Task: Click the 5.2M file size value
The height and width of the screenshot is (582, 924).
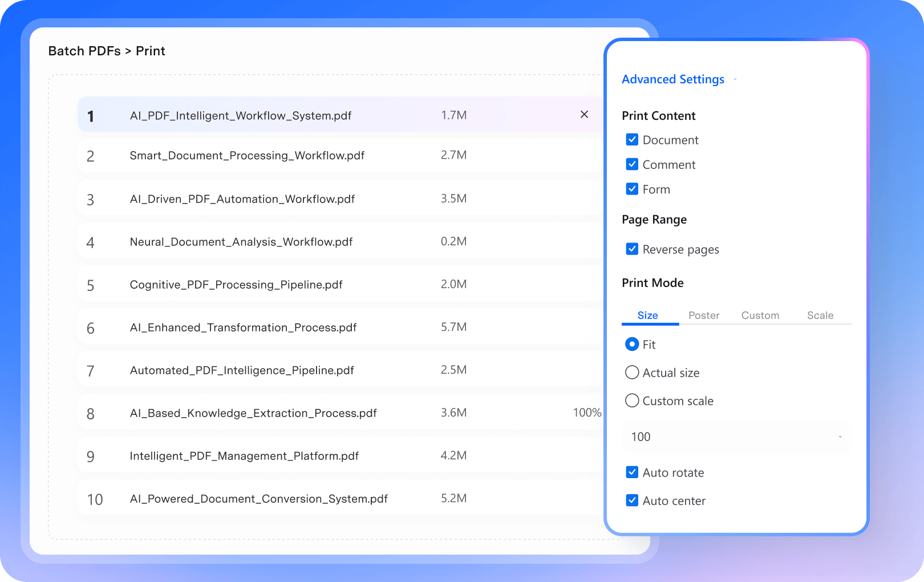Action: tap(453, 498)
